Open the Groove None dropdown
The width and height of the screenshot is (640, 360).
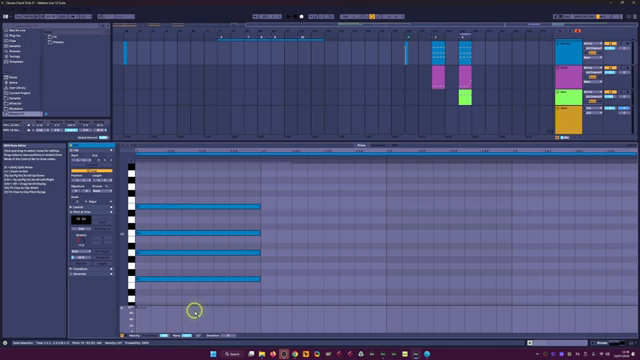point(102,191)
